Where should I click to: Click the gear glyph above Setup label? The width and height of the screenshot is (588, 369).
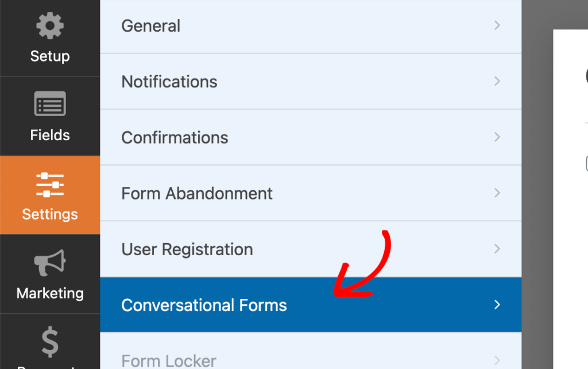pos(50,25)
